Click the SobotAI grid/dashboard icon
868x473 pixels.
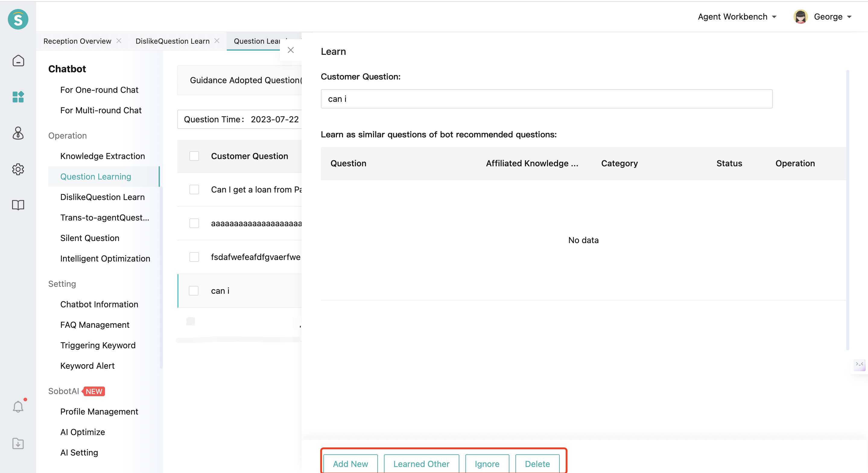pyautogui.click(x=17, y=97)
